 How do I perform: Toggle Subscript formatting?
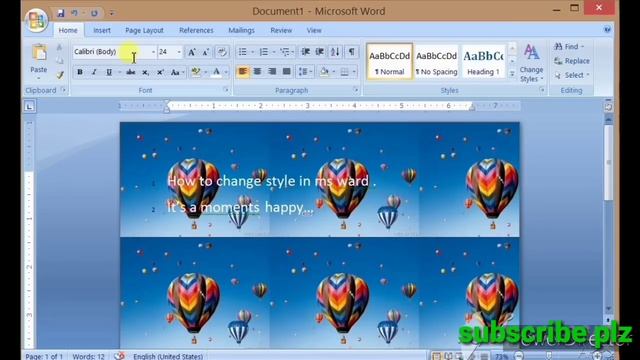[145, 72]
